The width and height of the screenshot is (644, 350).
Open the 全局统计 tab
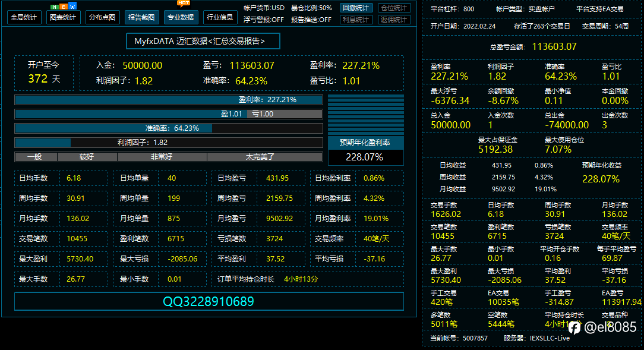point(24,18)
